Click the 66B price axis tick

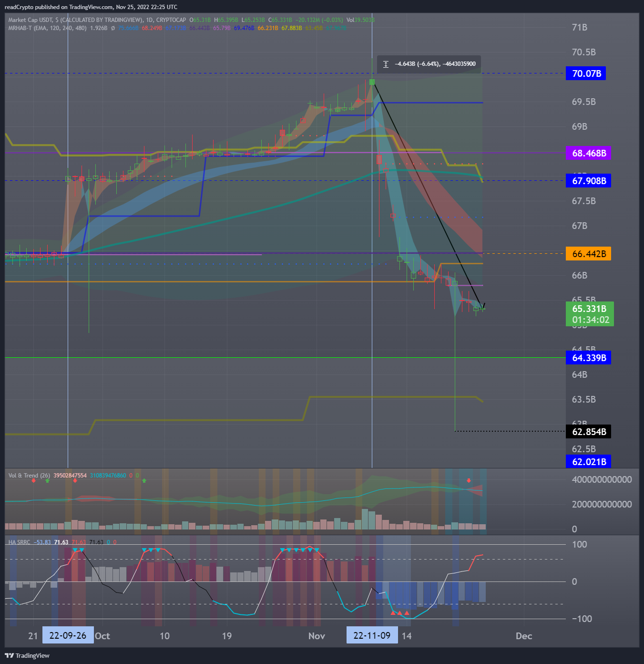pyautogui.click(x=580, y=275)
